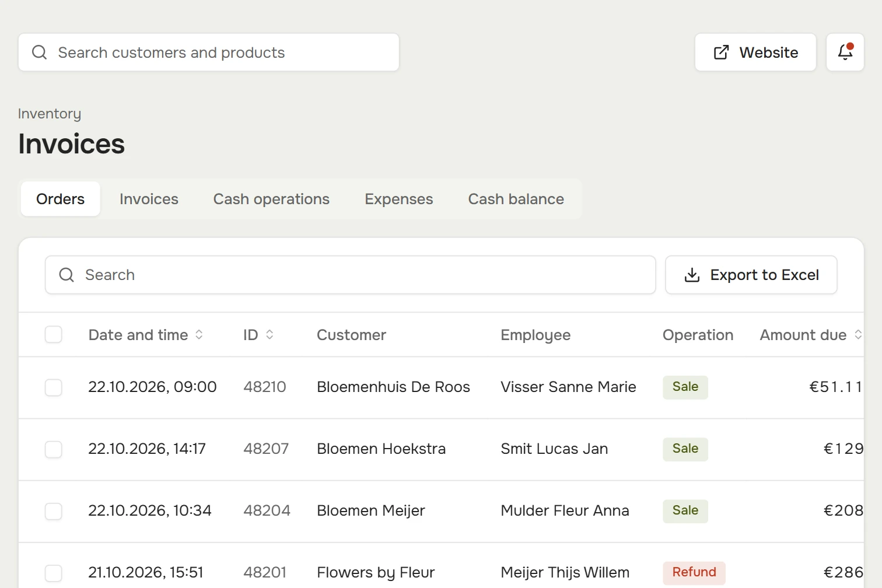
Task: Go to the Cash operations tab
Action: [271, 199]
